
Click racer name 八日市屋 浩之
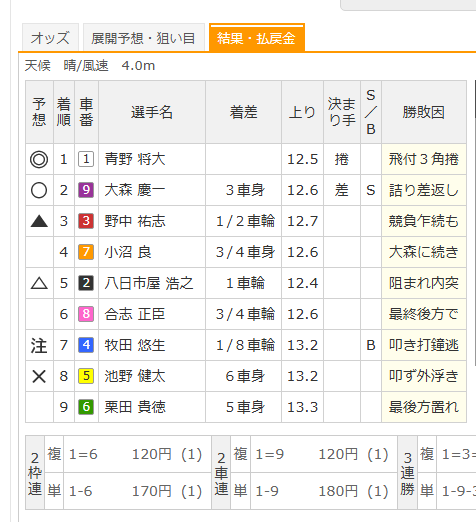[149, 283]
